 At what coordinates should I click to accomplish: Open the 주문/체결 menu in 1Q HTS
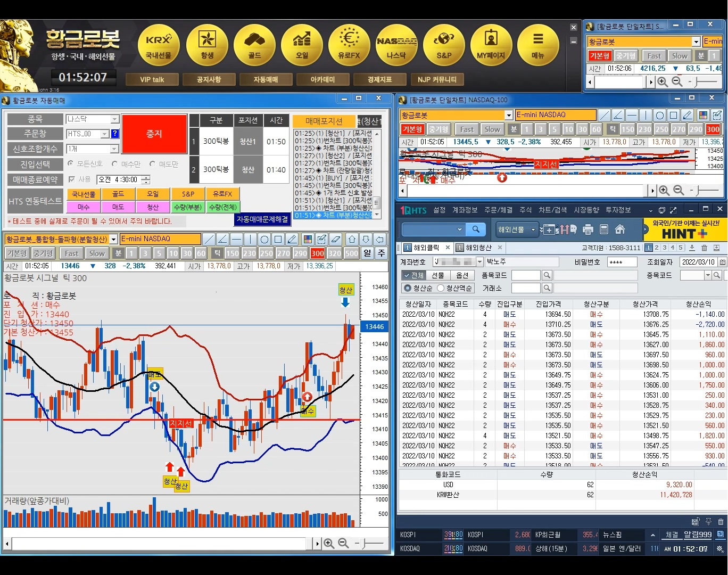pyautogui.click(x=498, y=210)
